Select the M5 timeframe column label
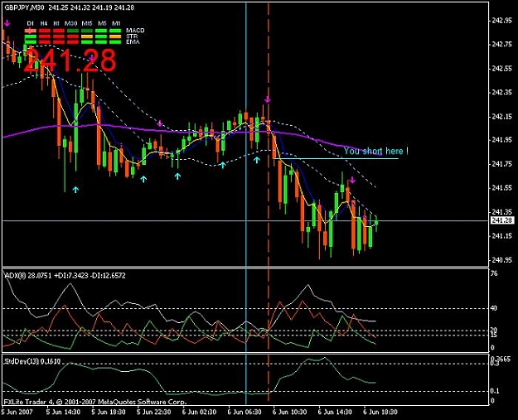Viewport: 518px width, 420px height. (102, 23)
